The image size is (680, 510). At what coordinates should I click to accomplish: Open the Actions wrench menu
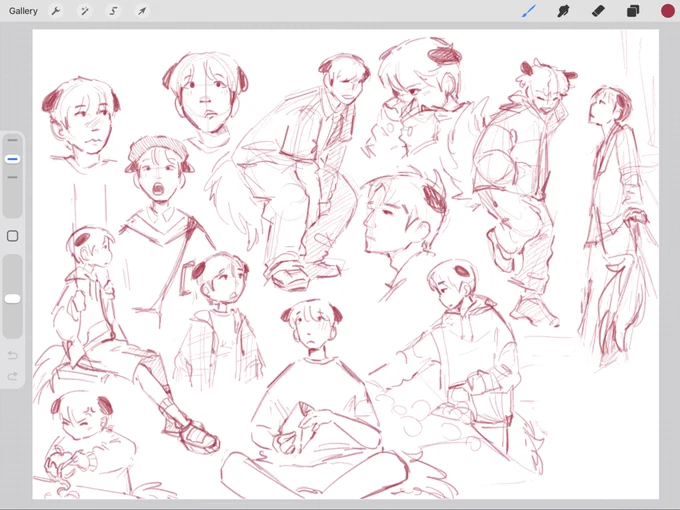(x=56, y=11)
